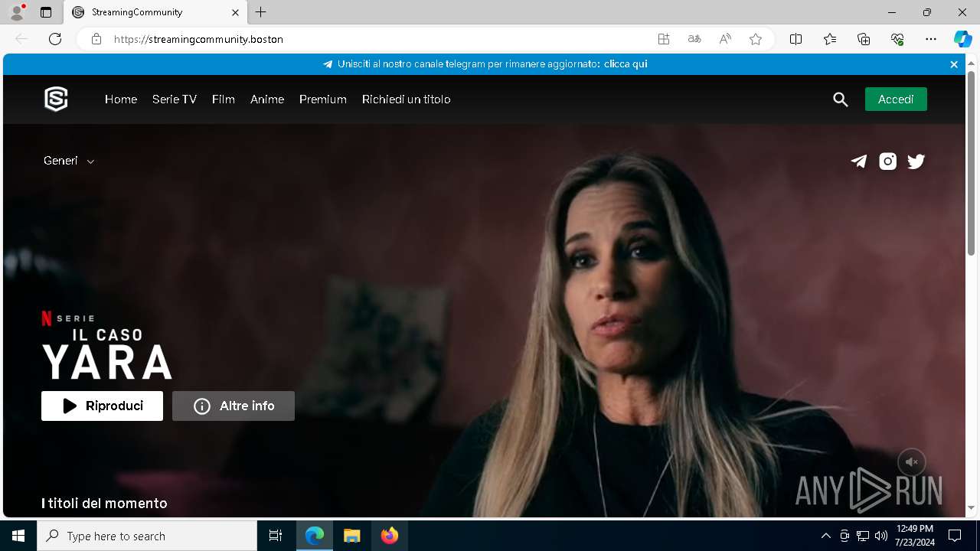Click the taskbar search box
Viewport: 980px width, 551px height.
tap(147, 536)
